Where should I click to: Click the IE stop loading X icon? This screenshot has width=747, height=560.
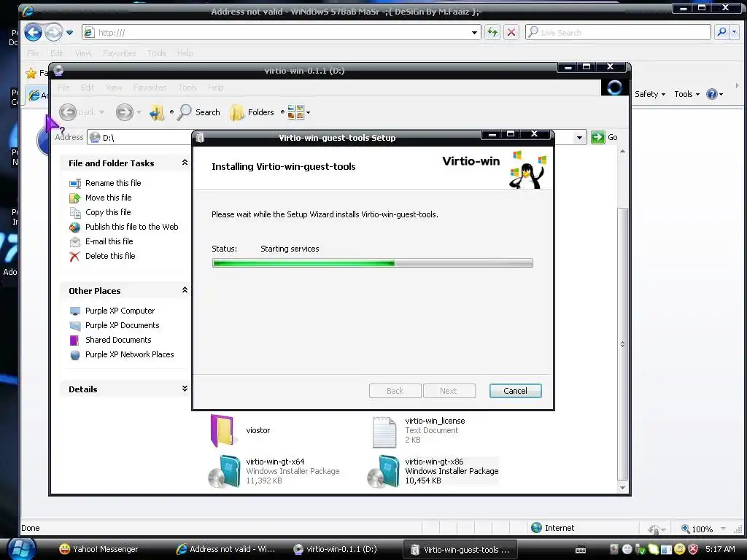(x=511, y=32)
